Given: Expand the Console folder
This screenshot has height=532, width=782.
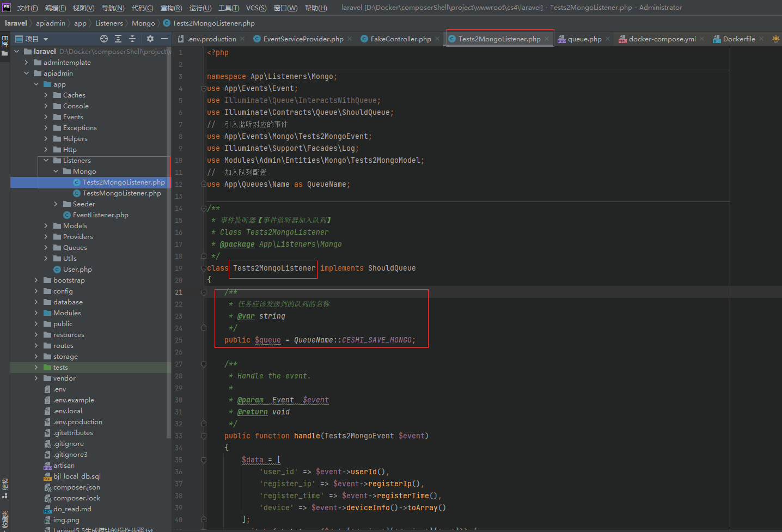Looking at the screenshot, I should click(x=46, y=106).
